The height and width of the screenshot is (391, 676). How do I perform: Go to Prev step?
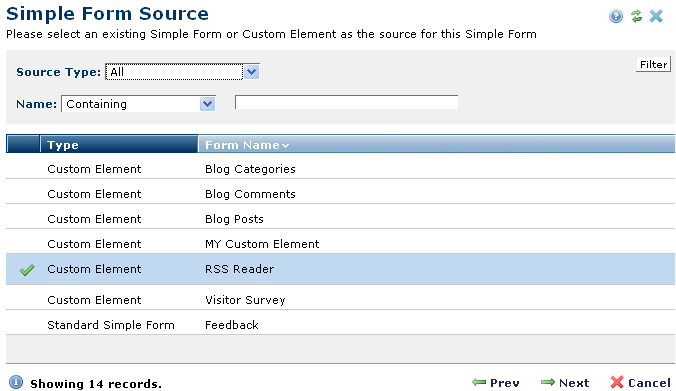pos(496,382)
